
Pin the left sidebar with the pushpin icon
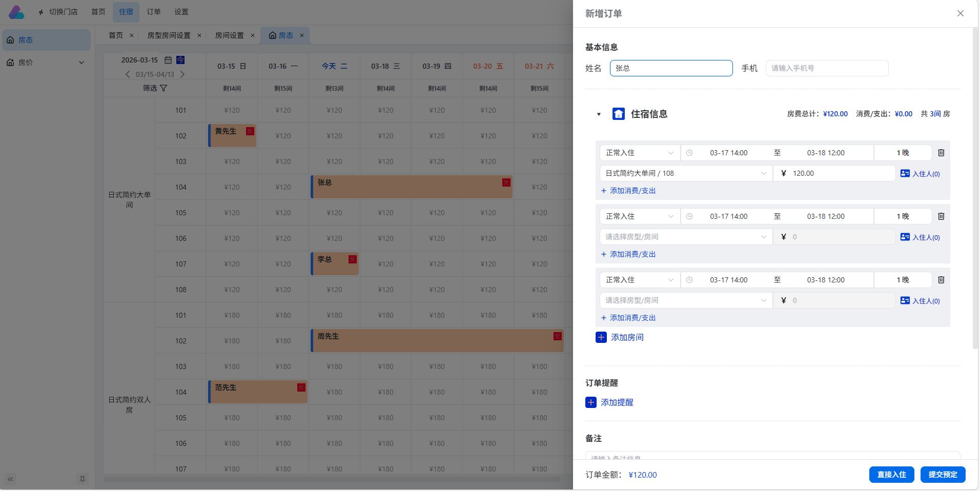(82, 479)
